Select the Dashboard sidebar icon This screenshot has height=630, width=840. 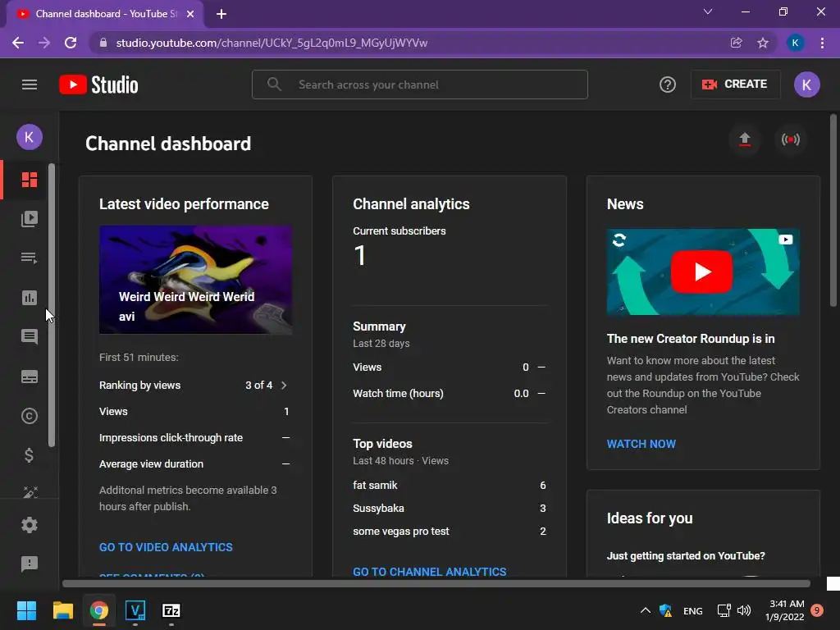30,180
